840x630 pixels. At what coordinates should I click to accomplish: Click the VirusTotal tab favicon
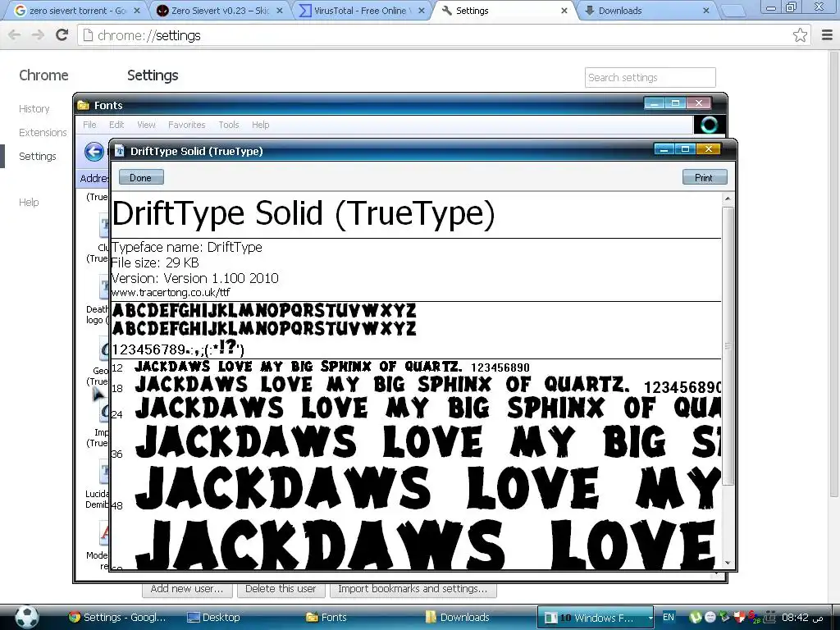coord(305,11)
